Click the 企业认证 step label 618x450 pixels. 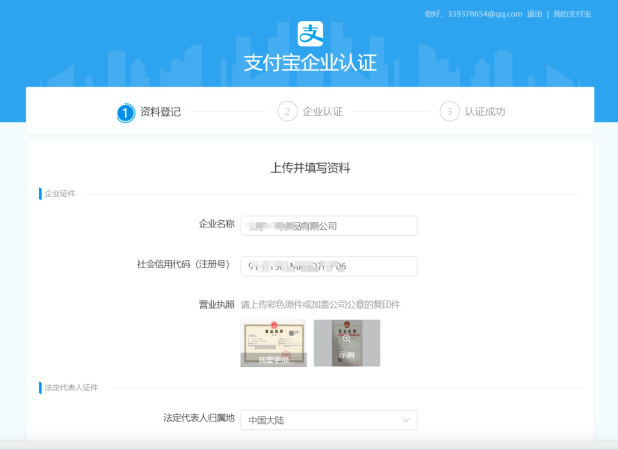coord(322,112)
